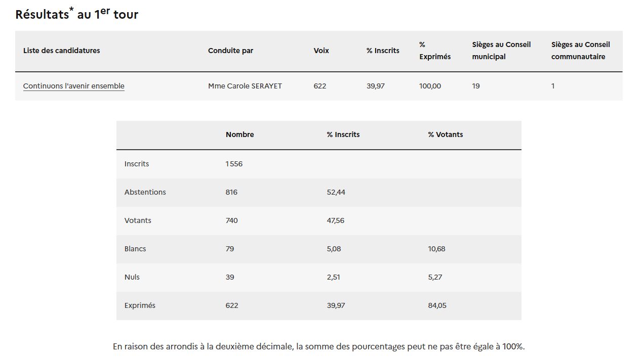Click the "Liste des candidatures" column header

point(62,51)
